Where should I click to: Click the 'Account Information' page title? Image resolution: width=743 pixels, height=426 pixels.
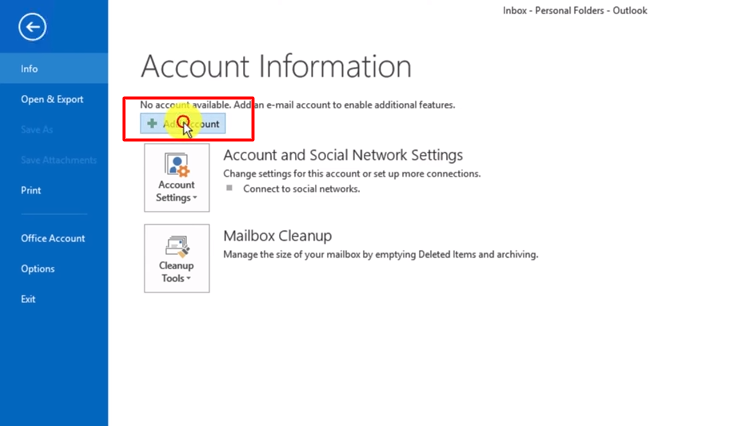(x=276, y=66)
